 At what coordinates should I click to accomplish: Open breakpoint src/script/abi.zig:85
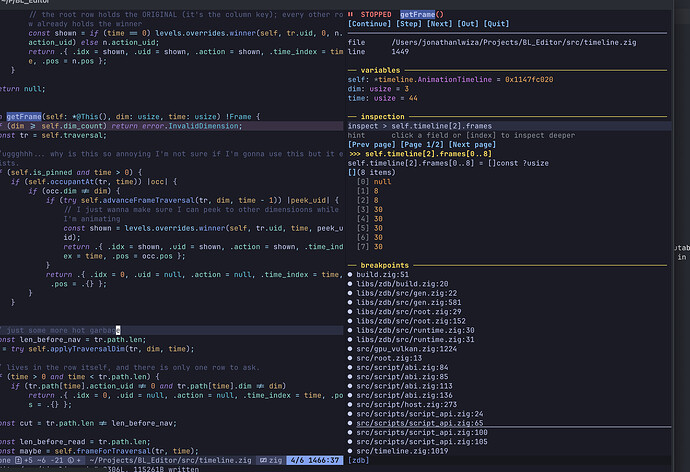coord(402,377)
